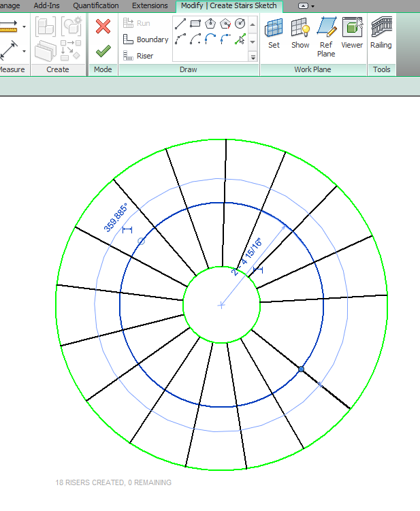Open the work plane Viewer
Viewport: 420px width, 511px height.
click(x=352, y=33)
